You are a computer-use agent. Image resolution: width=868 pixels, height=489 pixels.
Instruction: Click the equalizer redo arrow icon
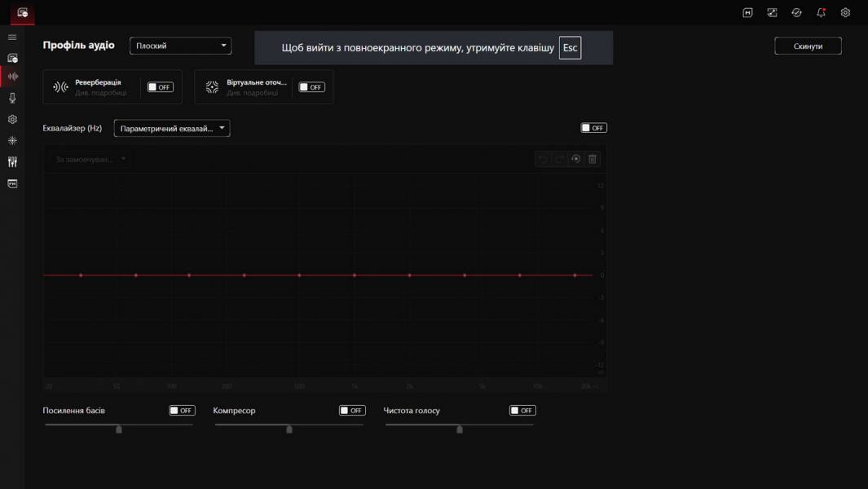pos(560,159)
